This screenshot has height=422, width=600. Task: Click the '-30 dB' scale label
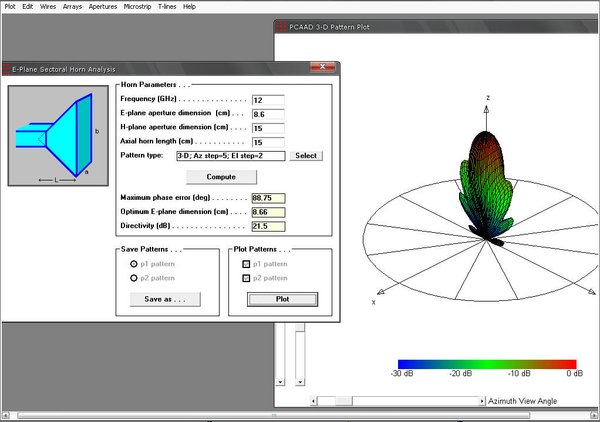tap(402, 373)
